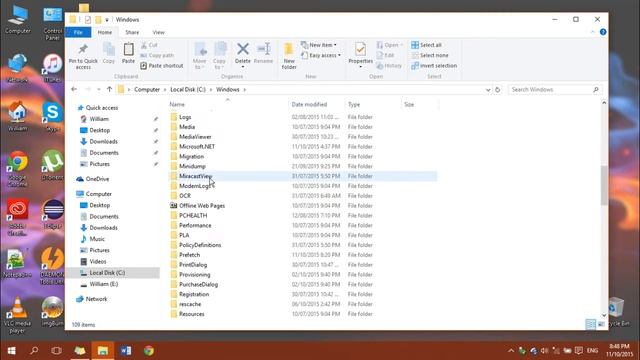Switch to the View ribbon tab

[158, 32]
